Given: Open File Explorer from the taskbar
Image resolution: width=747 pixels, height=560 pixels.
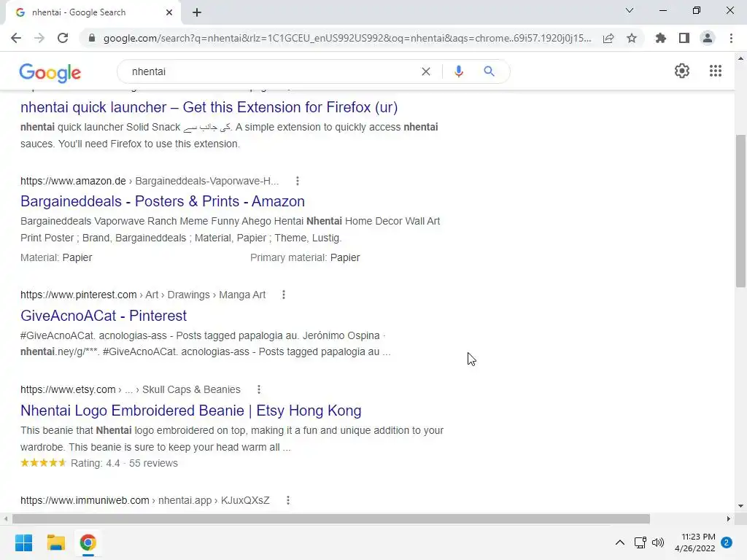Looking at the screenshot, I should (x=55, y=542).
